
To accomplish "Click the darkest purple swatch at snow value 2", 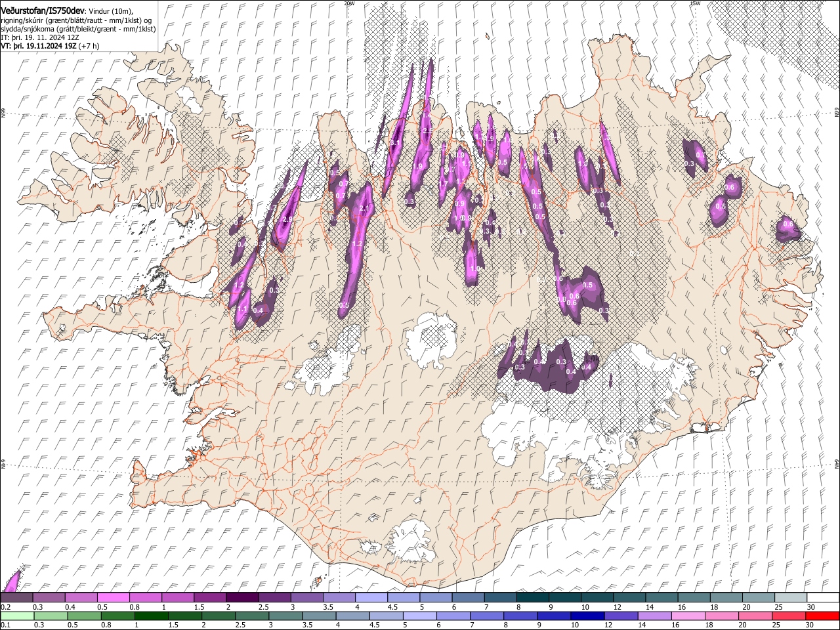I will tap(242, 598).
